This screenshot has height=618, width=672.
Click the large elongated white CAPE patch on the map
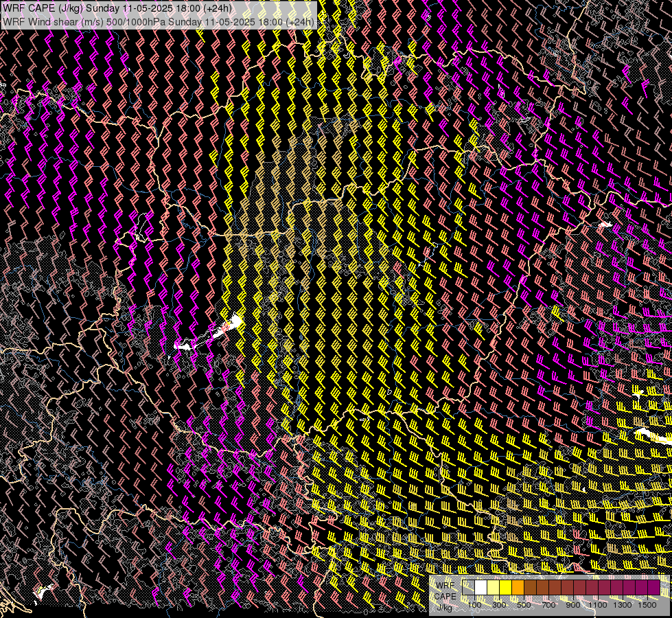pos(210,333)
